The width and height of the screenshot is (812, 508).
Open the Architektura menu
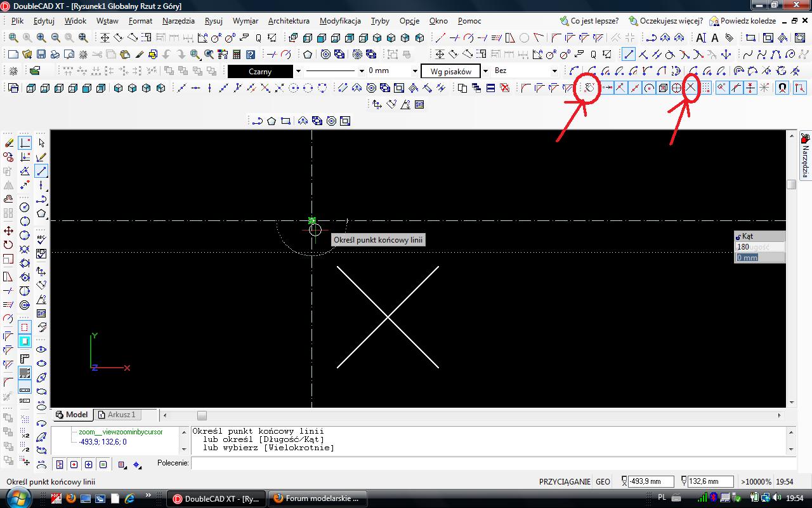[289, 21]
